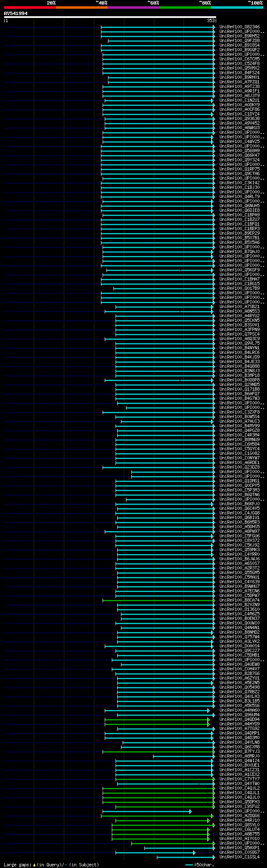Click the orange ~40% identity legend segment
Screen dimensions: 267x868
[82, 8]
